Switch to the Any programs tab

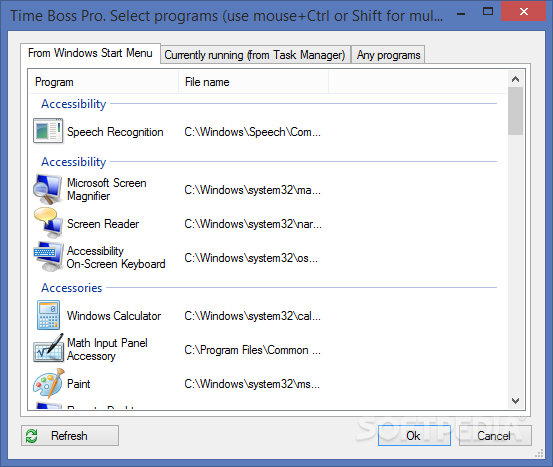pyautogui.click(x=388, y=55)
